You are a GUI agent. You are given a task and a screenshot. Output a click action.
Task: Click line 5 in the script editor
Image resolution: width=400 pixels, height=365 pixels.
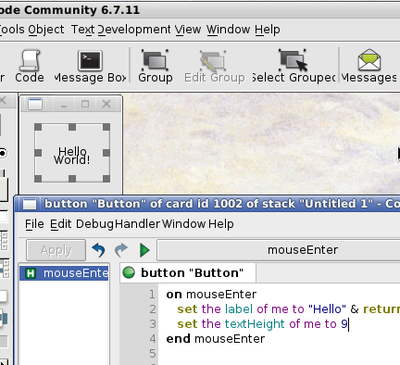click(279, 353)
